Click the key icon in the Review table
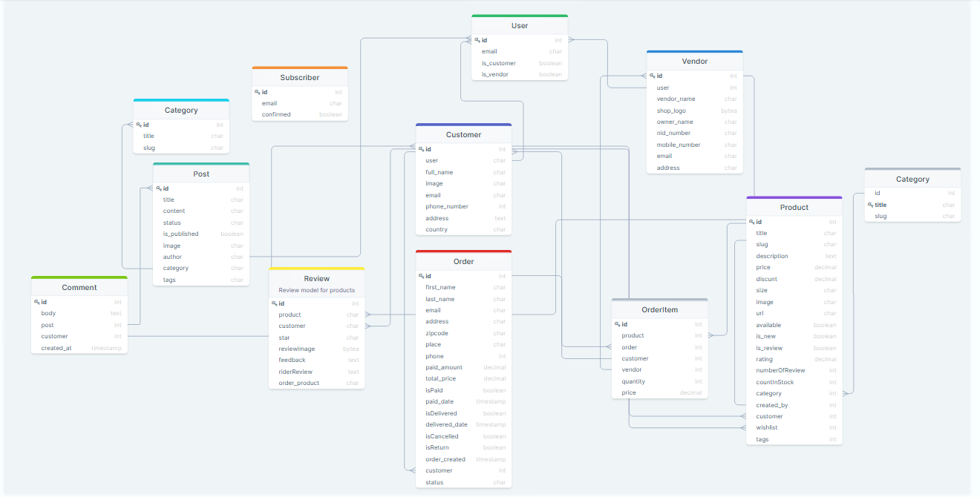This screenshot has height=497, width=980. tap(275, 303)
